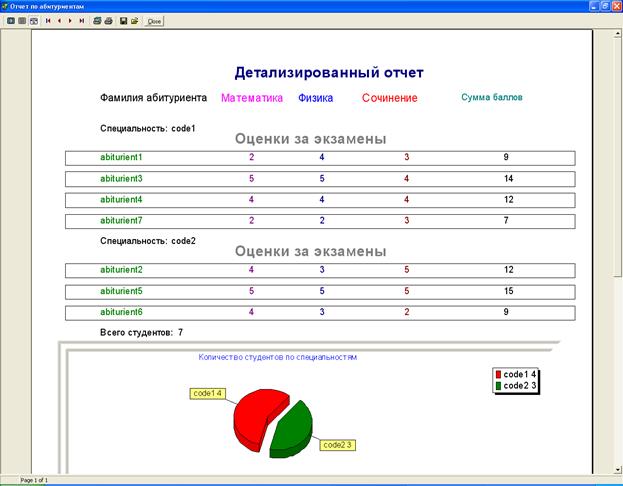This screenshot has width=623, height=486.
Task: Click the red code1 legend swatch
Action: (498, 374)
